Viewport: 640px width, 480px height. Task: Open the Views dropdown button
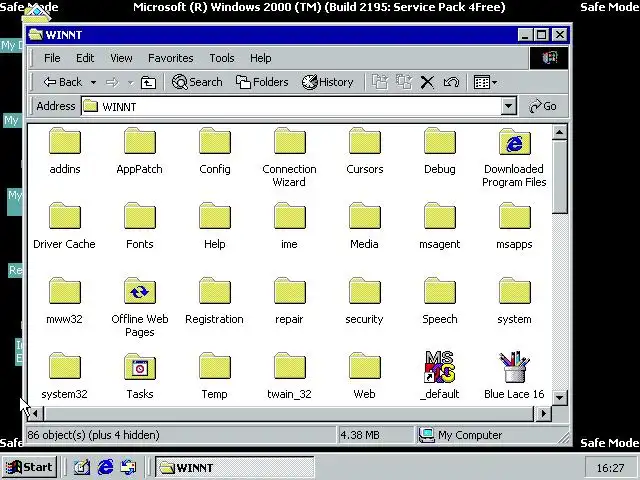click(x=485, y=82)
